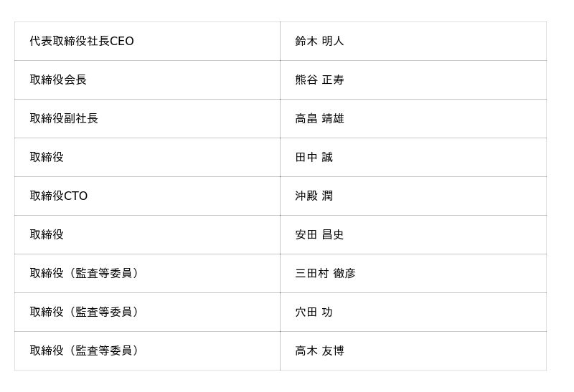The image size is (574, 392).
Task: Click the 取締役 cell beside 安田 昌史
Action: [x=47, y=235]
